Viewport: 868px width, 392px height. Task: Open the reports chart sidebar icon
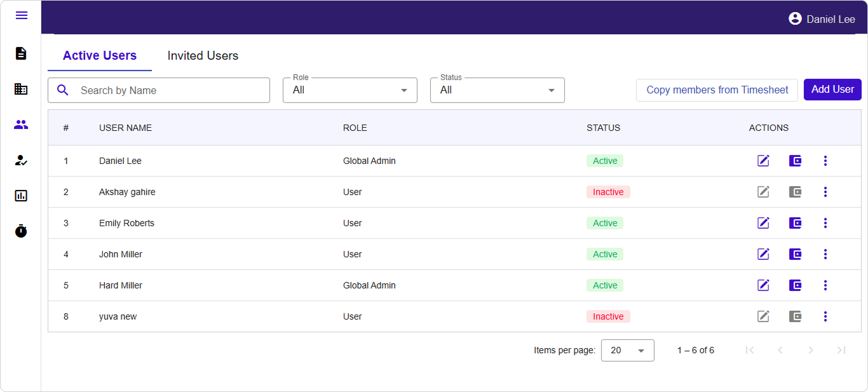[21, 196]
